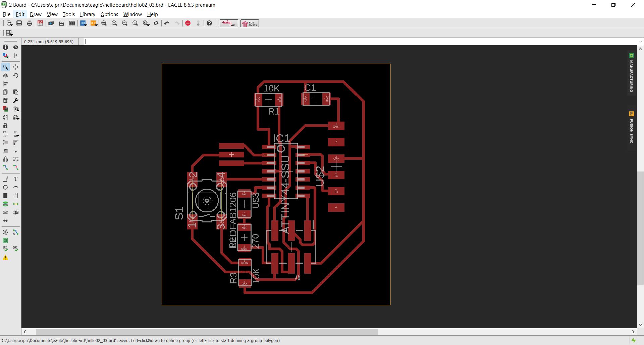Select the Signal airwire tool

[x=16, y=204]
